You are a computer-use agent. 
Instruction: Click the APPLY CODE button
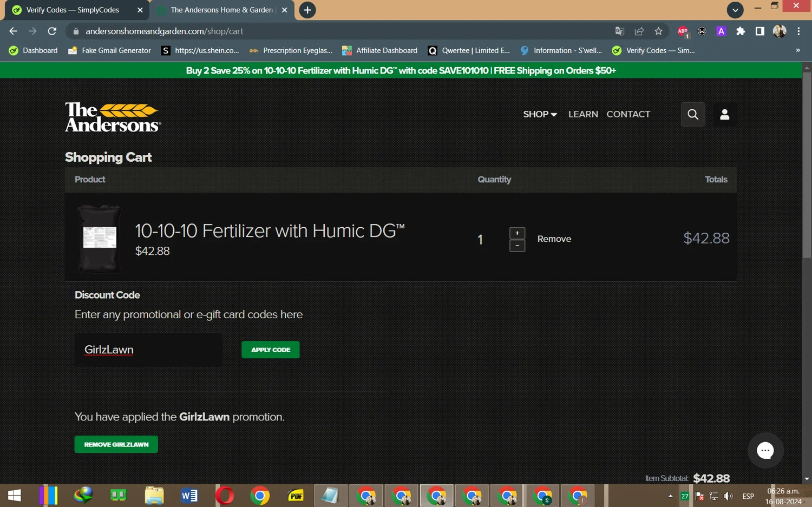[x=270, y=350]
